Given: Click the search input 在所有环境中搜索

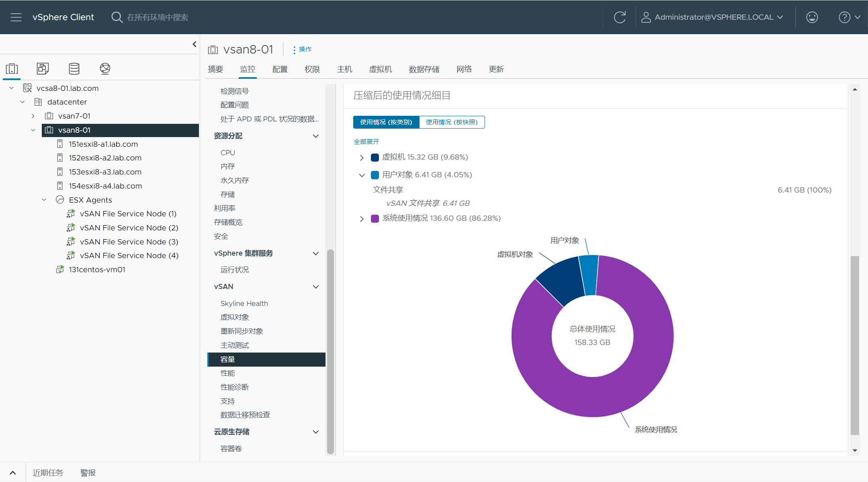Looking at the screenshot, I should coord(158,17).
